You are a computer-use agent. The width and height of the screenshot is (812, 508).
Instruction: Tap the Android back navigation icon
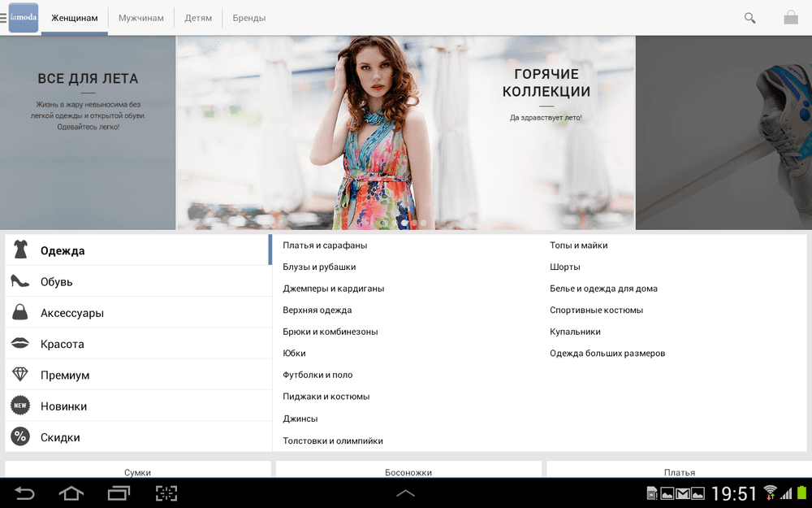click(24, 493)
